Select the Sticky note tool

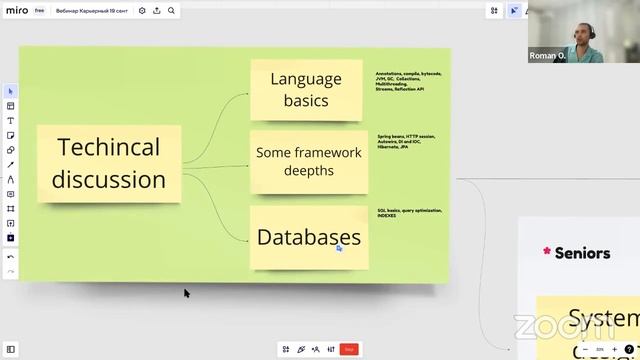[11, 136]
